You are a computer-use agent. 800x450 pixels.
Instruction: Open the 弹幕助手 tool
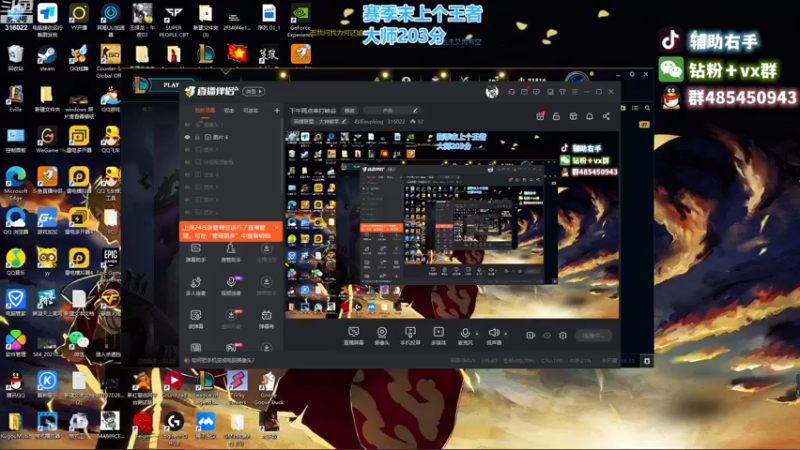pyautogui.click(x=195, y=253)
